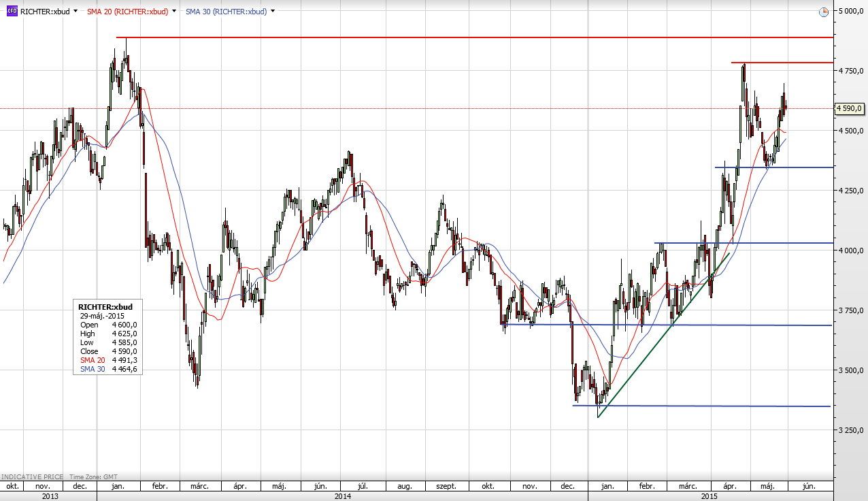The image size is (868, 501).
Task: Select the green ascending trend line
Action: tap(663, 335)
